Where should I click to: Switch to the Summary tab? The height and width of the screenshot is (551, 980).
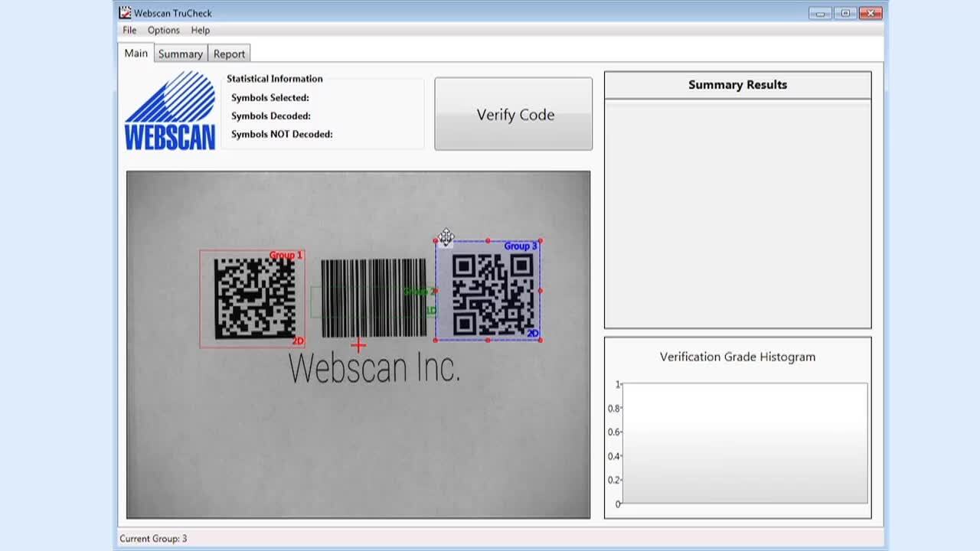point(181,54)
